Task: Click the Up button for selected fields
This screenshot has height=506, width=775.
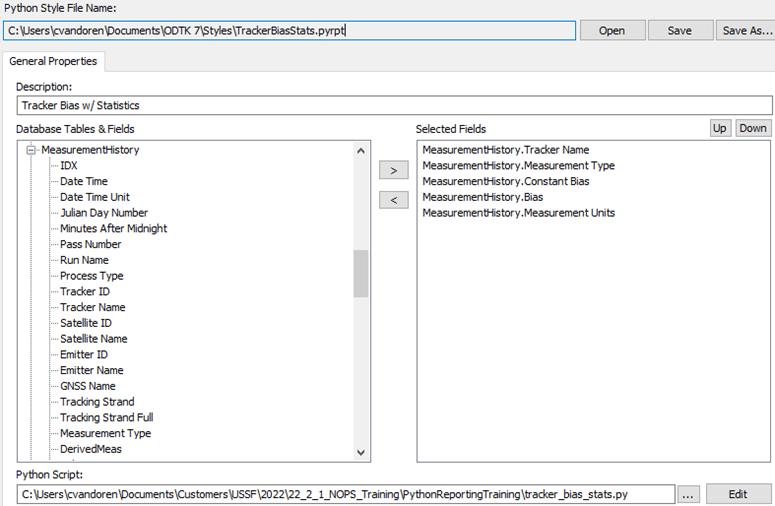Action: click(x=720, y=128)
